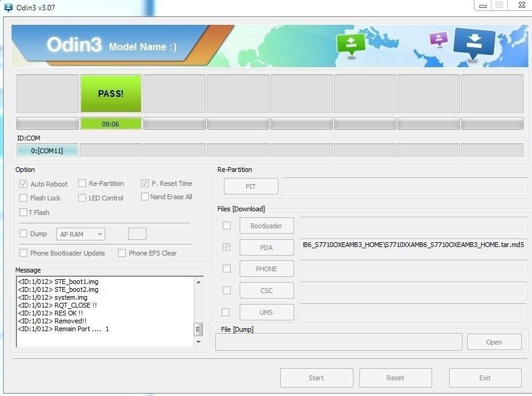Viewport: 532px width, 396px height.
Task: Click the 'system.img' log line
Action: click(53, 297)
